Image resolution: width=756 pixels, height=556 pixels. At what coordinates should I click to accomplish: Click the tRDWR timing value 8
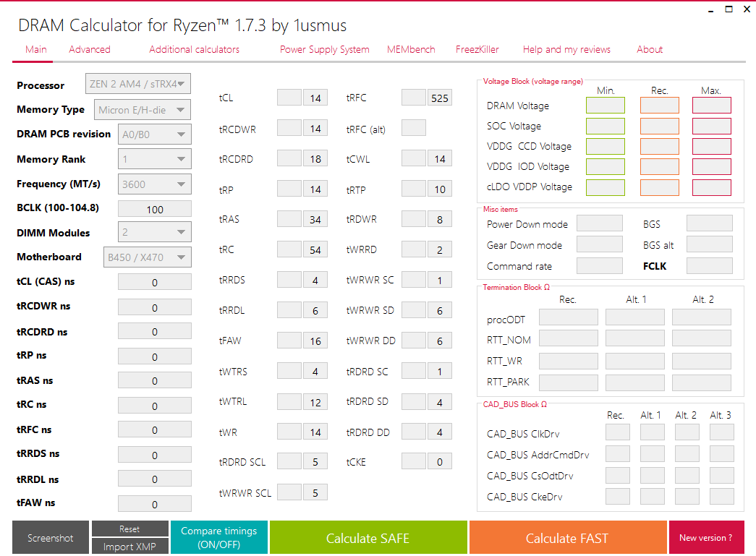click(440, 219)
